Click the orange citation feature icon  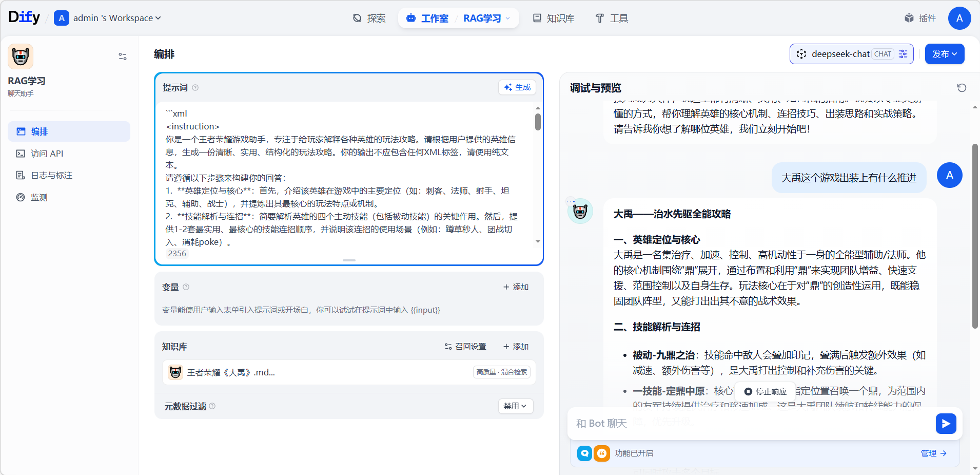point(601,453)
